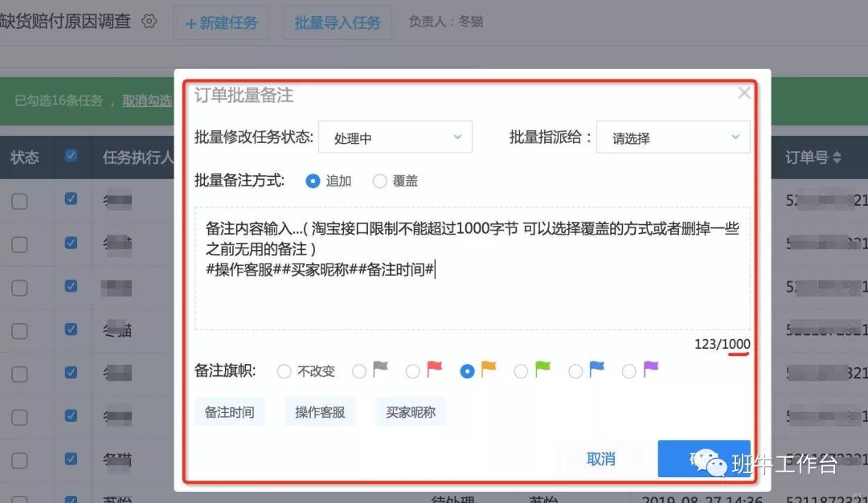Select the gray flag for the remark

pyautogui.click(x=359, y=371)
